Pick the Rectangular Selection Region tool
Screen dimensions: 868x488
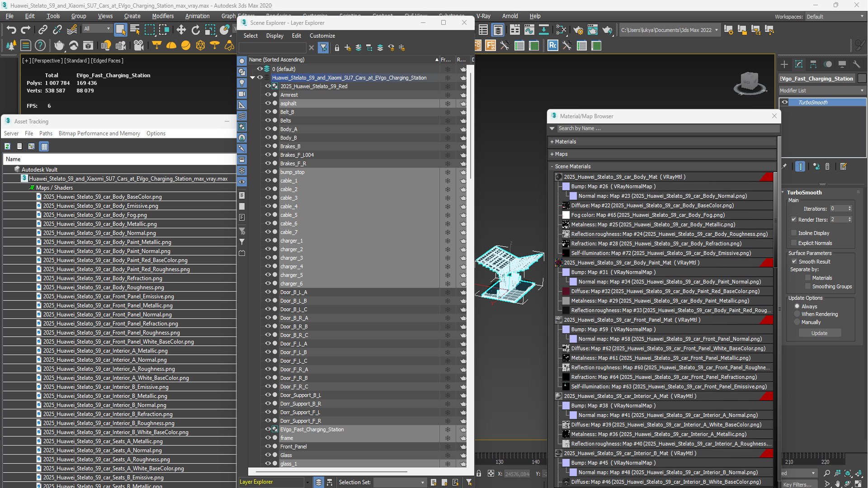click(x=149, y=30)
